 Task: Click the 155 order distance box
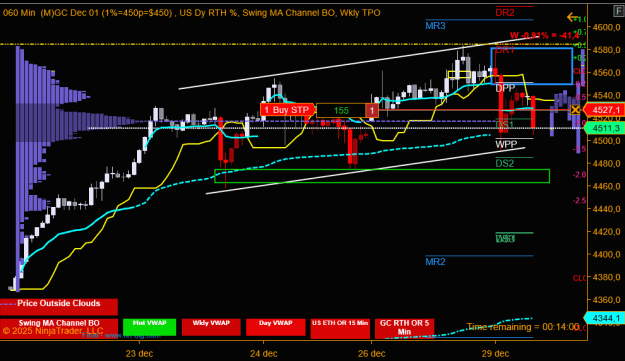[x=341, y=110]
